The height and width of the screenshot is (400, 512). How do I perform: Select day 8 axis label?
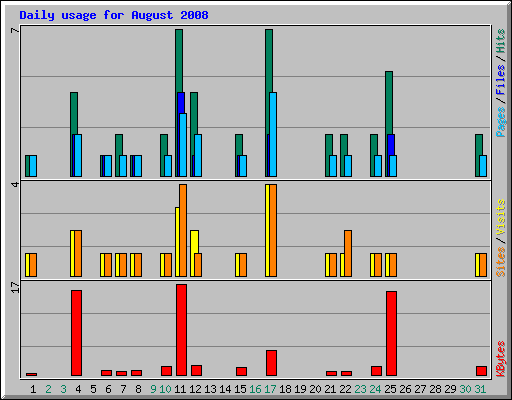[x=138, y=389]
